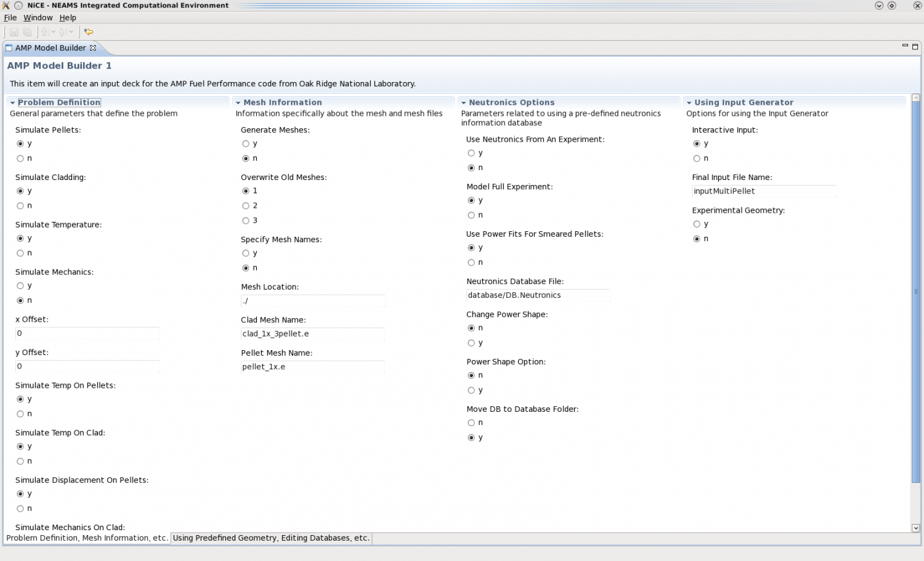
Task: Click the Previous Annotation arrow icon
Action: point(62,32)
